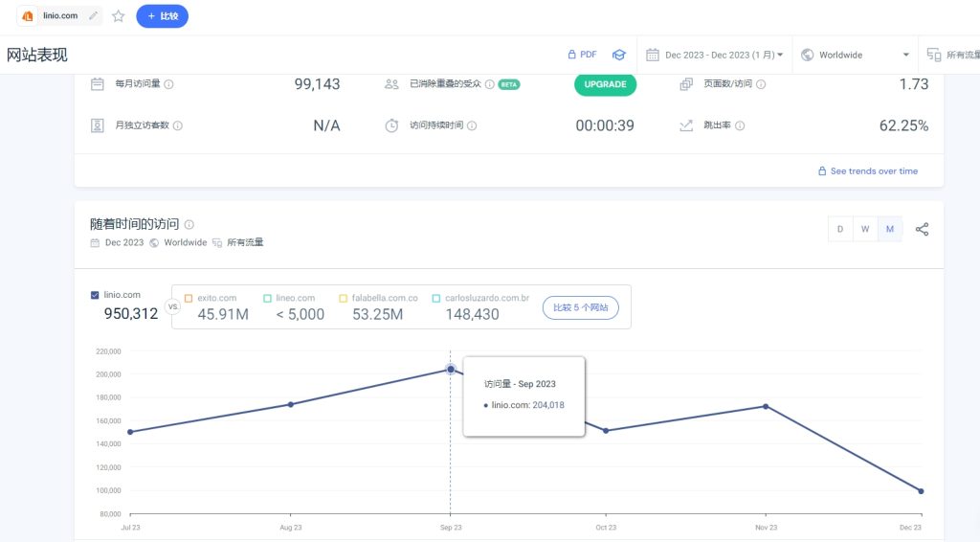Select the Dec 23 data point on chart

[x=921, y=491]
